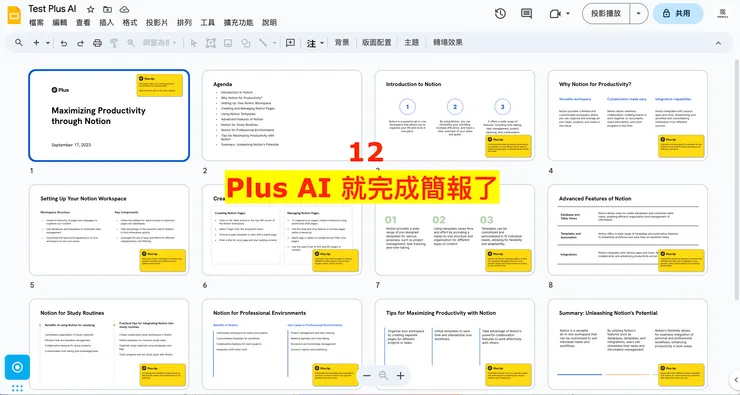The height and width of the screenshot is (395, 740).
Task: Open the 調整為 zoom fit dropdown
Action: (160, 43)
